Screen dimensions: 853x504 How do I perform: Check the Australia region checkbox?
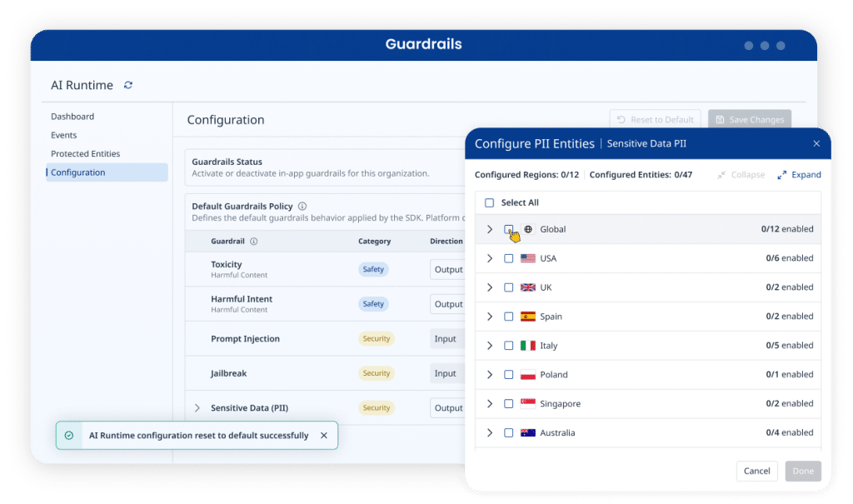[508, 432]
